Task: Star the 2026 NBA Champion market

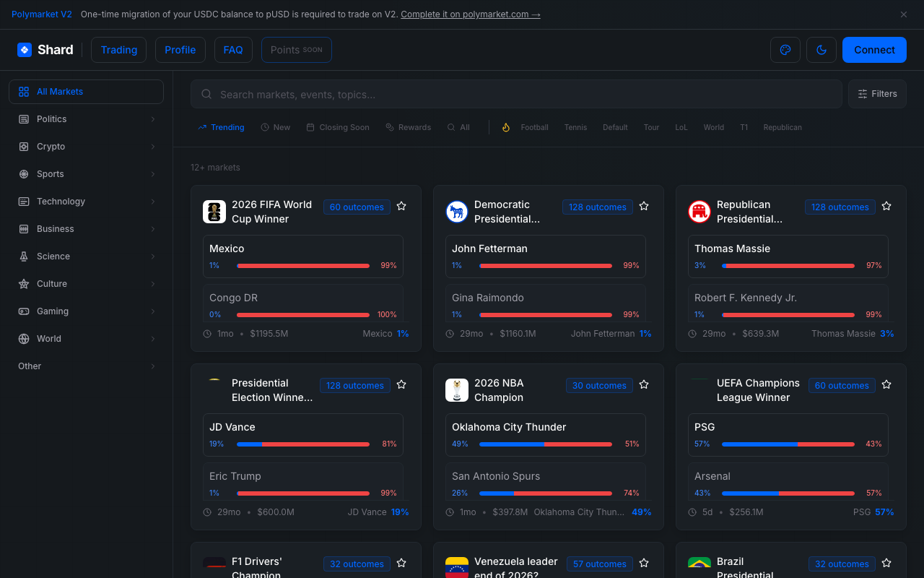Action: (644, 384)
